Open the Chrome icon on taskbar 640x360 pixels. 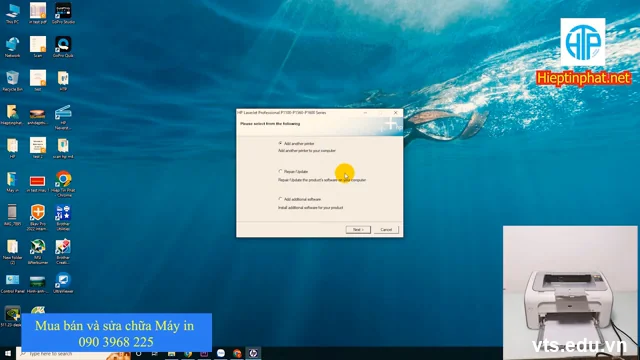237,353
